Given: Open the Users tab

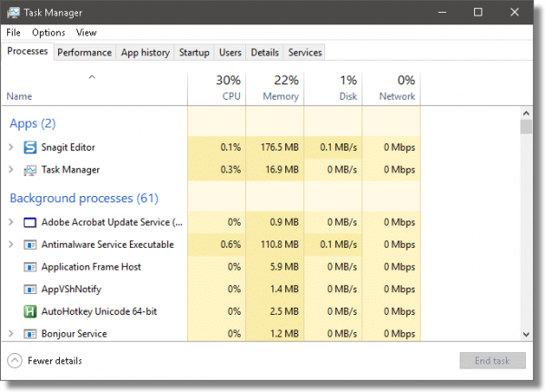Looking at the screenshot, I should coord(230,53).
